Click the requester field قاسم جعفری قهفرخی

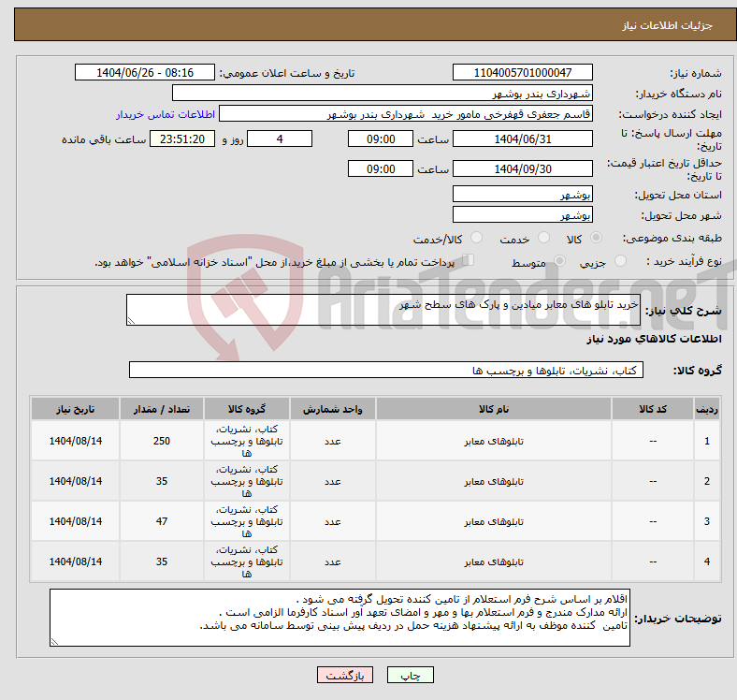click(406, 114)
